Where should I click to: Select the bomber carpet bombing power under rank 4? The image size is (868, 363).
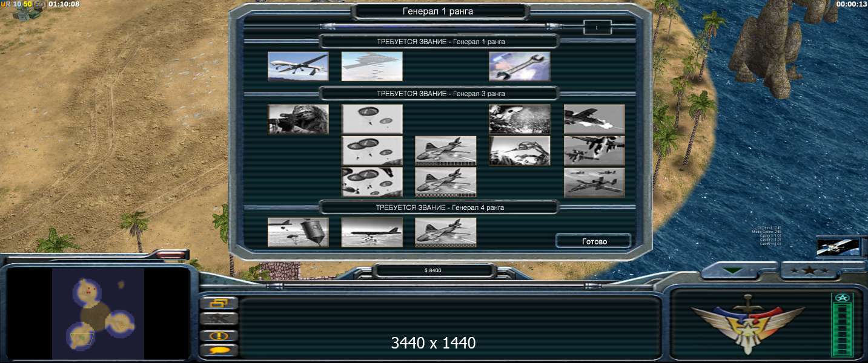(x=372, y=232)
